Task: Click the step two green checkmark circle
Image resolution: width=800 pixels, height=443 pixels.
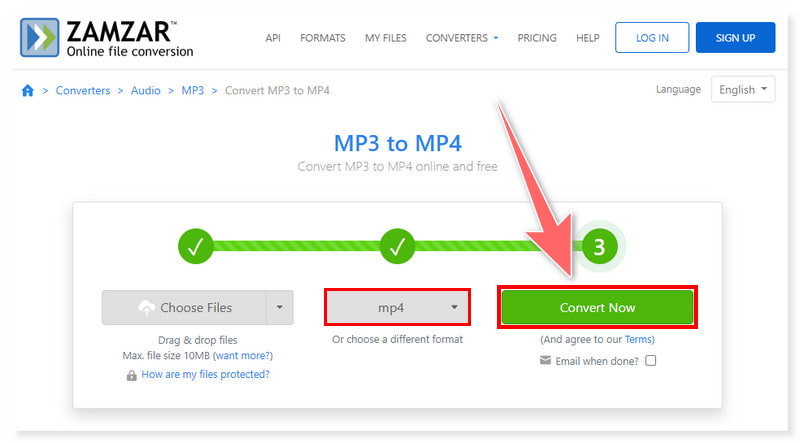Action: pos(398,246)
